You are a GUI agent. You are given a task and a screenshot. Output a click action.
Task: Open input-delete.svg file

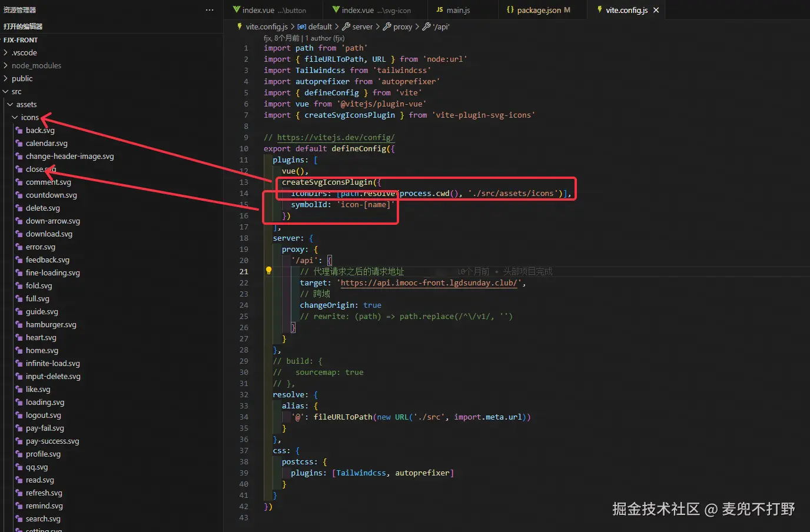click(53, 376)
